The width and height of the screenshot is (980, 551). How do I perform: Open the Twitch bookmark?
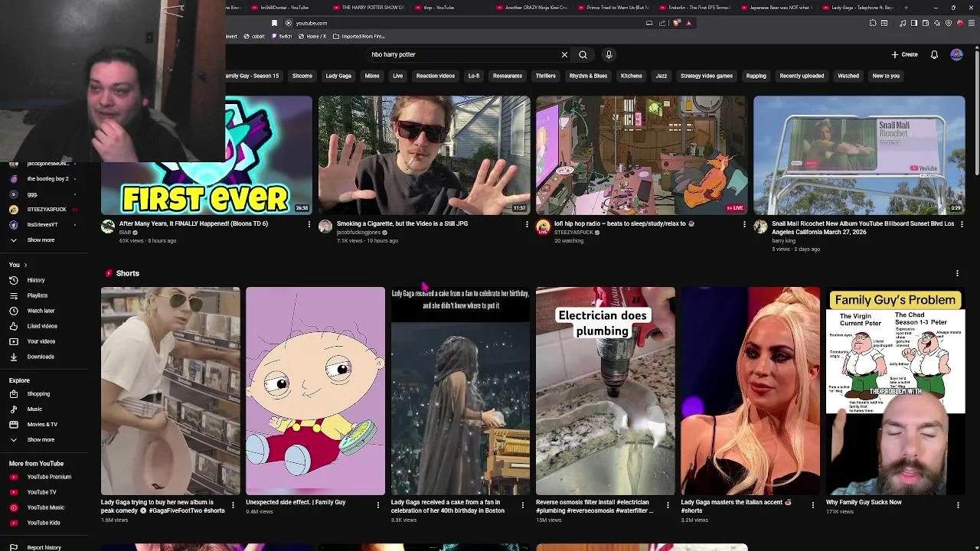pyautogui.click(x=283, y=36)
